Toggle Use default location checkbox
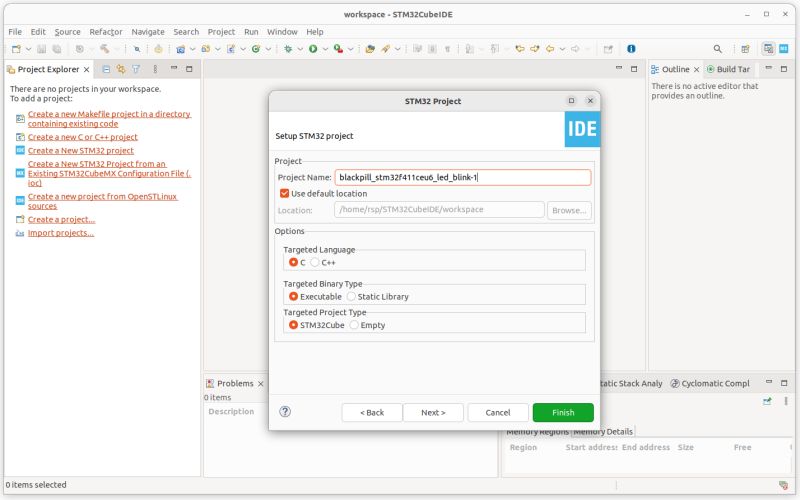Screen dimensions: 800x500 pos(285,193)
